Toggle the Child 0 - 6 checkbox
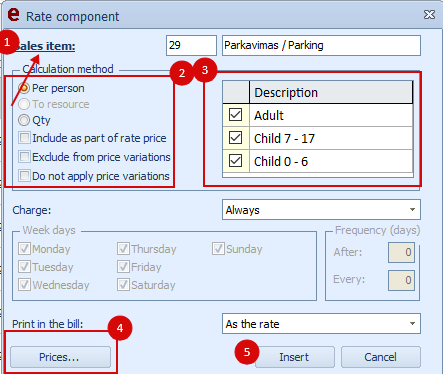443x374 pixels. pyautogui.click(x=235, y=161)
